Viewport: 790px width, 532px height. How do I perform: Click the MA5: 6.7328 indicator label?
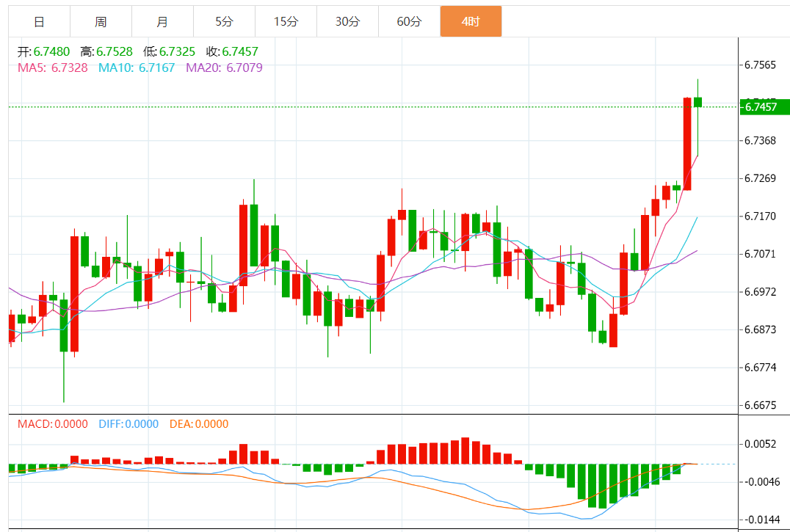click(x=52, y=68)
